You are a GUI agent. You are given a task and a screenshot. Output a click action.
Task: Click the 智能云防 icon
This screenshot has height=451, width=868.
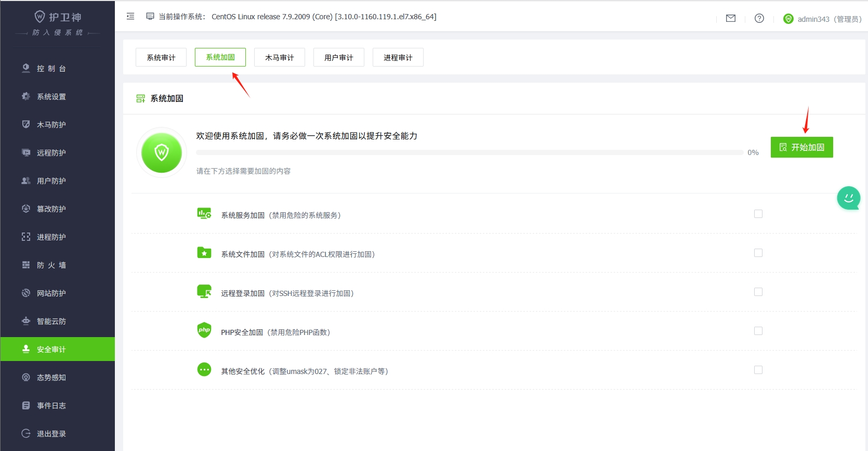coord(26,321)
